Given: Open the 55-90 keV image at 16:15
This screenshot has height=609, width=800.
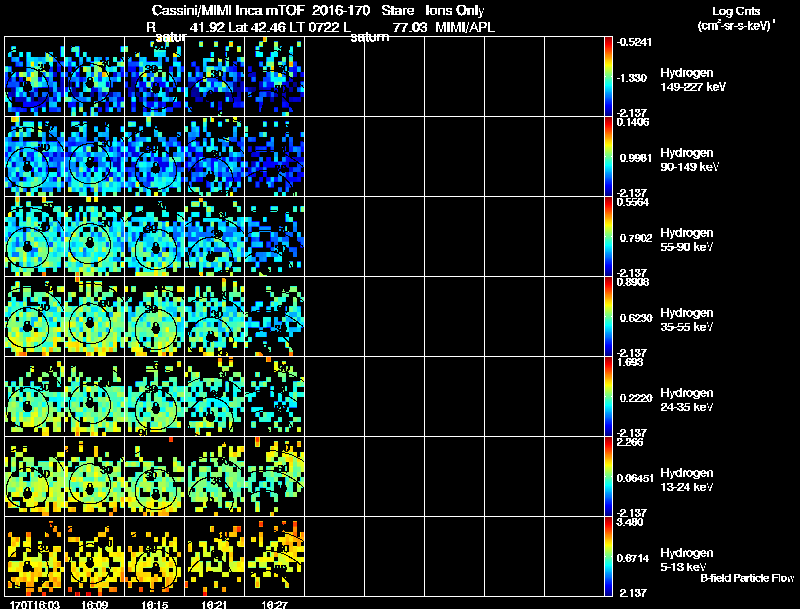Looking at the screenshot, I should click(155, 236).
